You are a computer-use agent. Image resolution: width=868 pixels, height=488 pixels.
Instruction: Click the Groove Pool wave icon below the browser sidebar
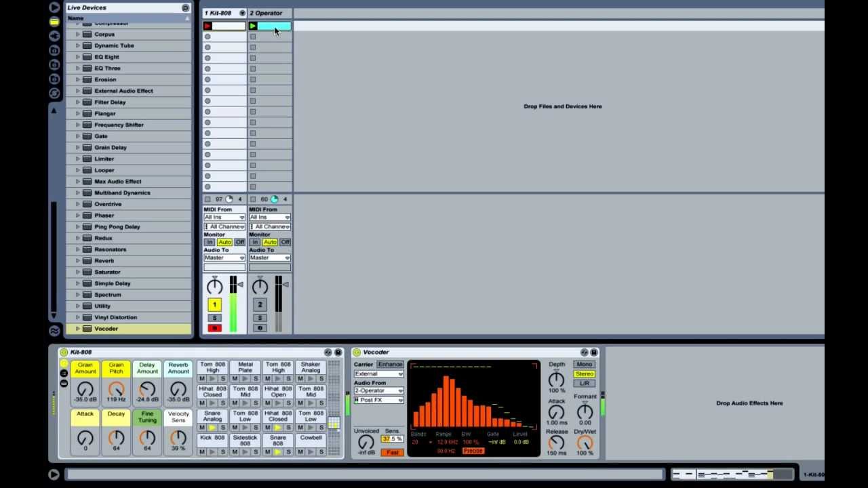tap(54, 331)
